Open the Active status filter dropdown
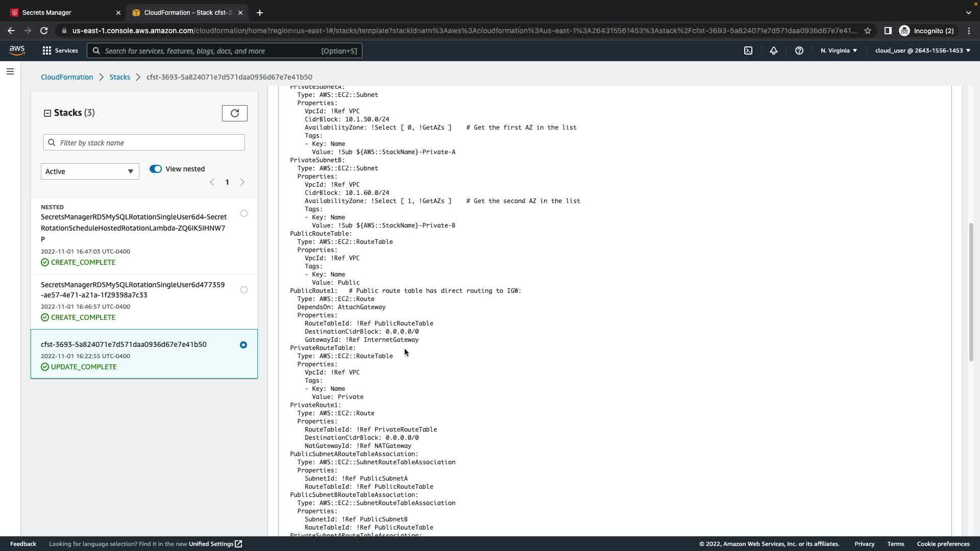The image size is (980, 551). [x=90, y=171]
